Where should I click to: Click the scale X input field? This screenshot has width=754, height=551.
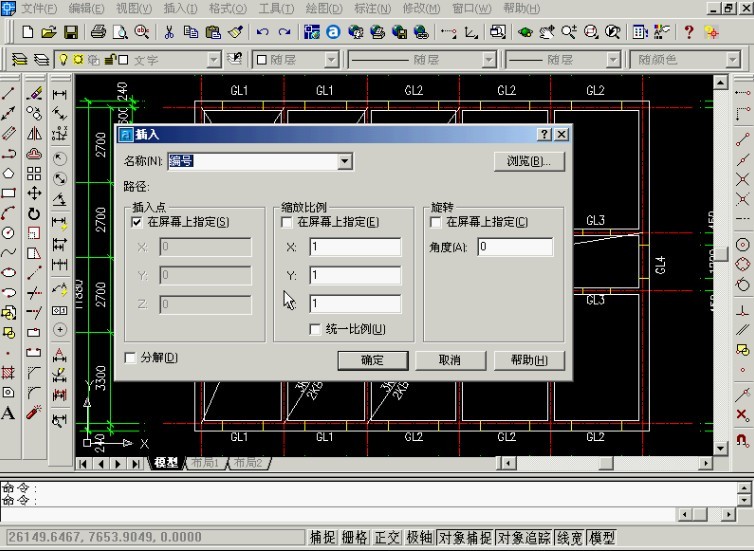(355, 247)
